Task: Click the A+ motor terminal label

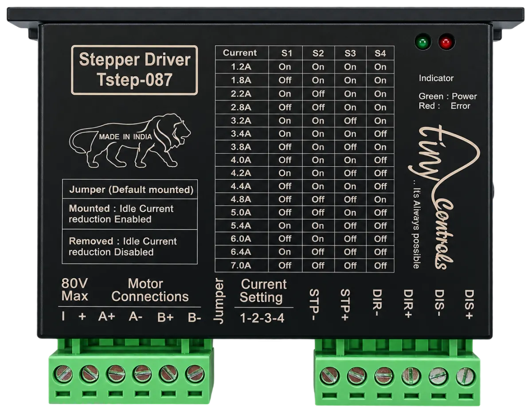Action: [106, 317]
